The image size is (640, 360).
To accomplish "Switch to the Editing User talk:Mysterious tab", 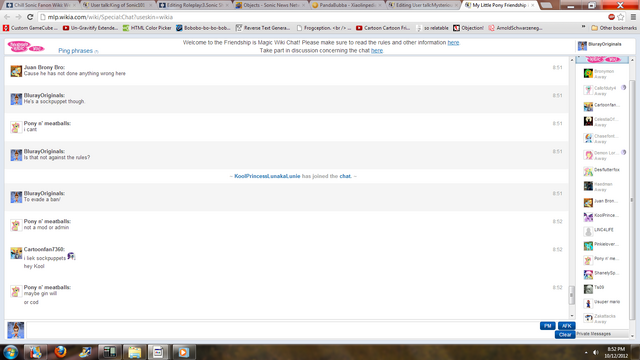I will point(424,5).
